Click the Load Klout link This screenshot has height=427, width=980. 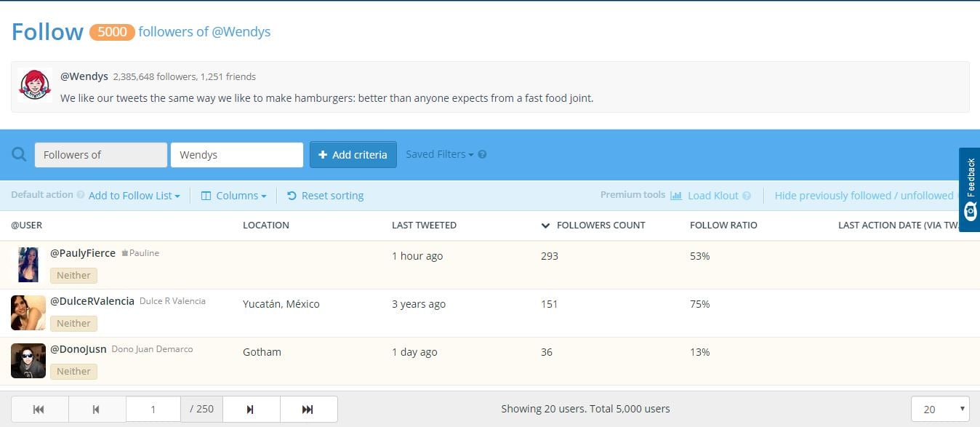(x=704, y=196)
